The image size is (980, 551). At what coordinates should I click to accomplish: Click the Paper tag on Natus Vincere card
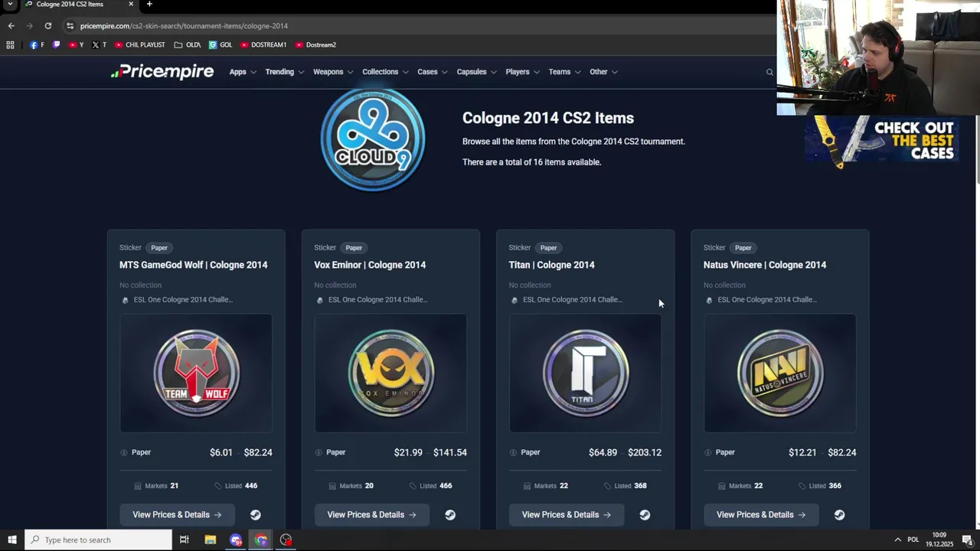pyautogui.click(x=743, y=248)
